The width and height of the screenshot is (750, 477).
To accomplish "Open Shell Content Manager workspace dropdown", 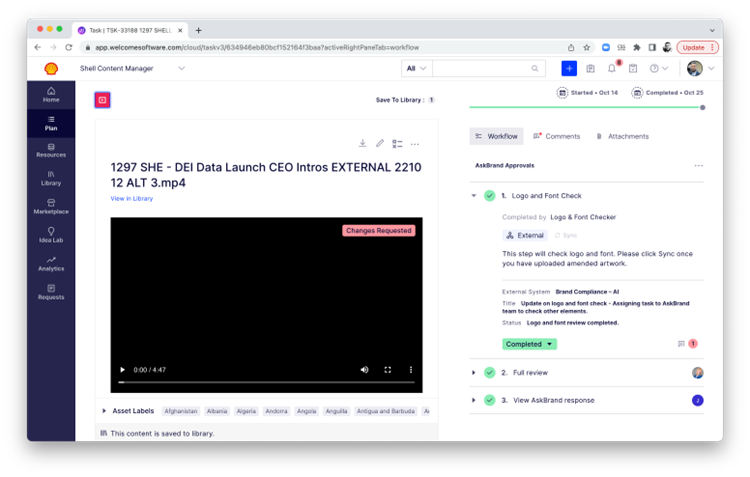I will point(132,68).
